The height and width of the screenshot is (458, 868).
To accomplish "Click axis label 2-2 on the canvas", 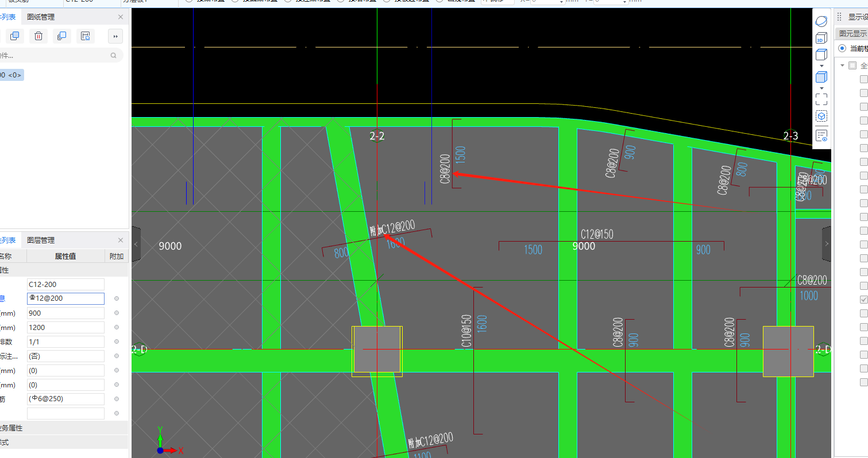I will (x=377, y=136).
